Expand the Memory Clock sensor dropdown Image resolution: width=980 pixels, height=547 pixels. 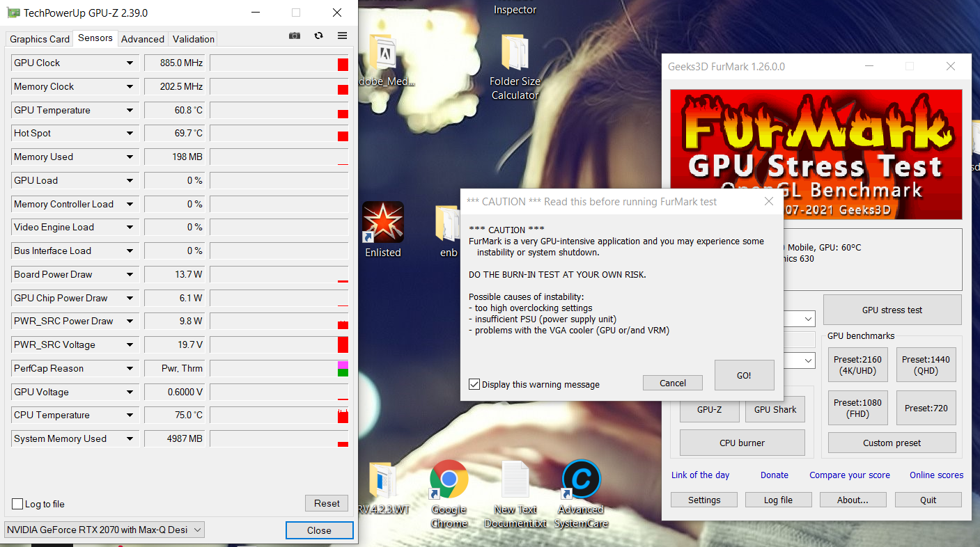coord(130,87)
